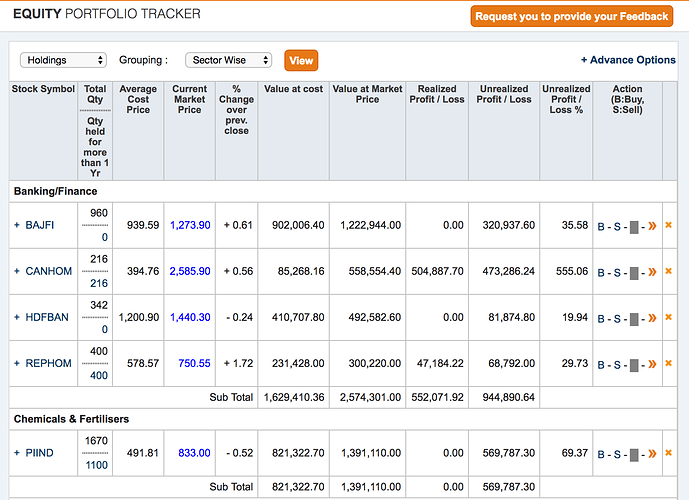Click Value at Market Price column header
This screenshot has height=500, width=689.
pos(367,94)
